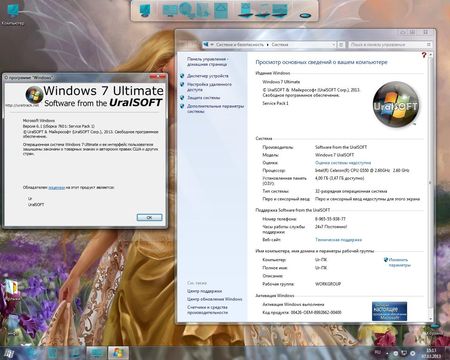This screenshot has height=360, width=450.
Task: Open Центр поддержки link
Action: pos(204,291)
